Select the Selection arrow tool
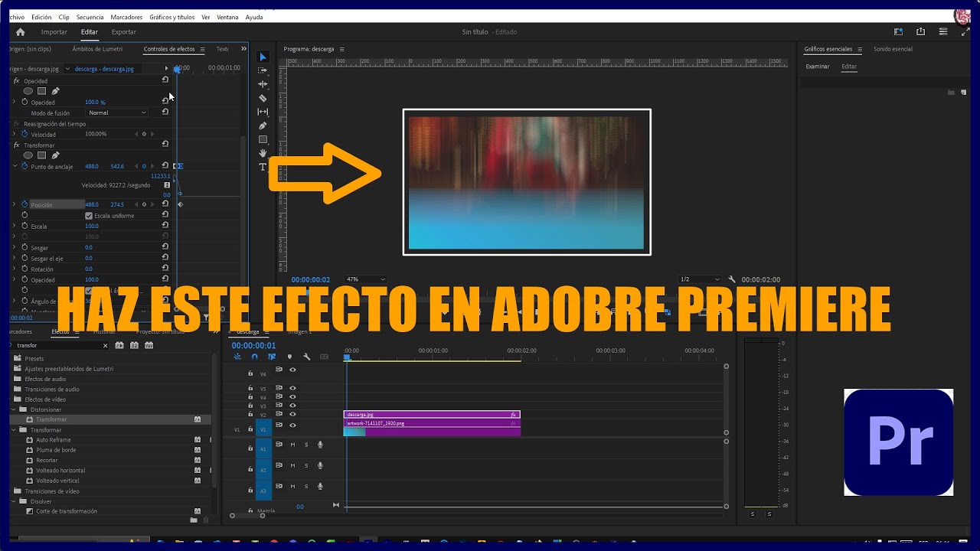 click(x=263, y=57)
